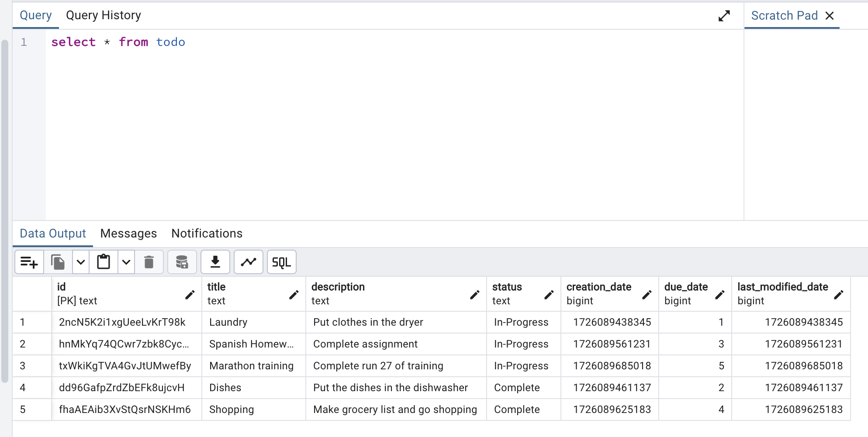Click the Copy rows icon
The image size is (868, 437).
pyautogui.click(x=58, y=262)
